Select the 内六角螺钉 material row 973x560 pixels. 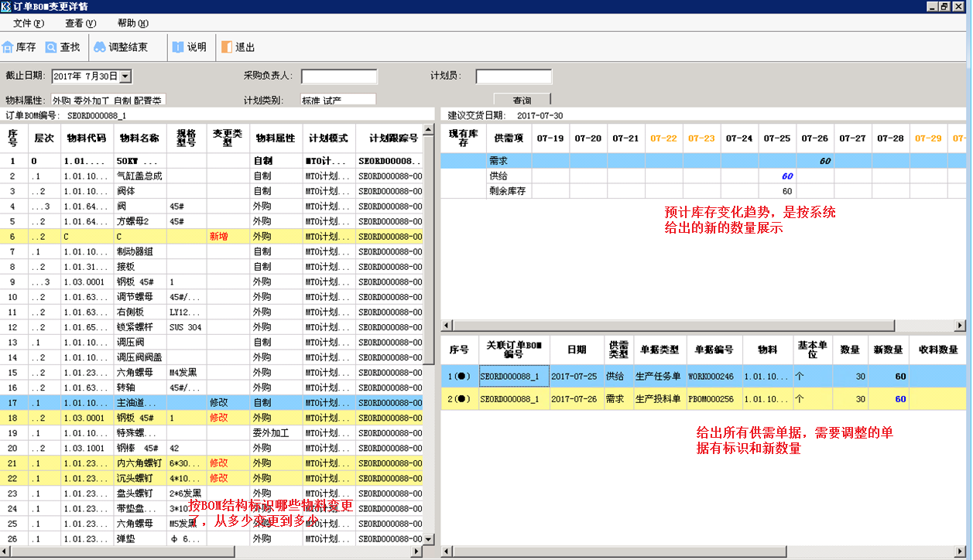coord(212,463)
